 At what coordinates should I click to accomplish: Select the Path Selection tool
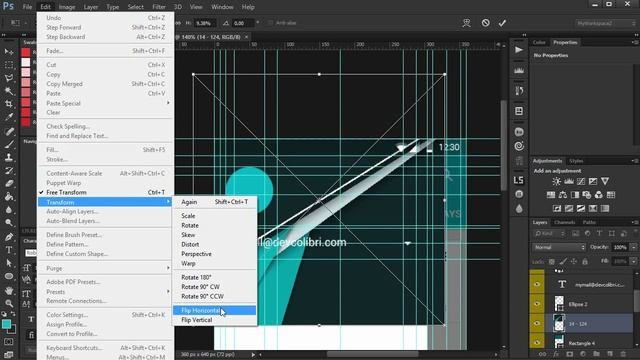pos(9,263)
